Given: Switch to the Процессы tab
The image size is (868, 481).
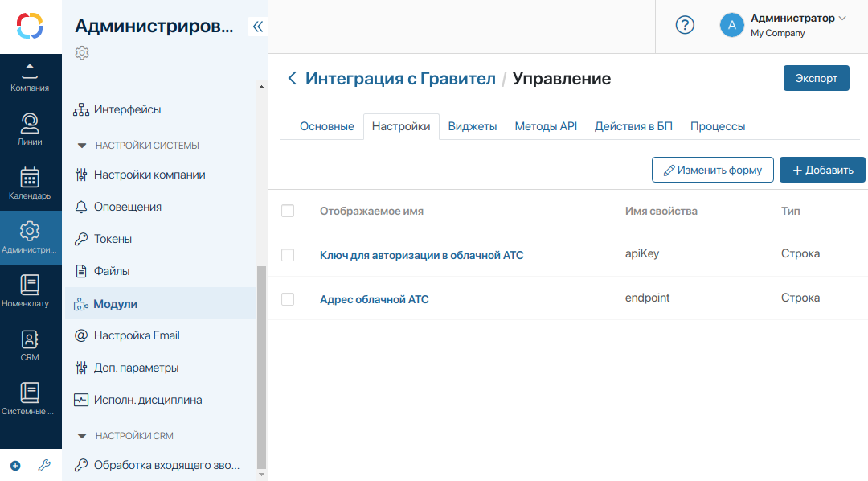Looking at the screenshot, I should [718, 126].
